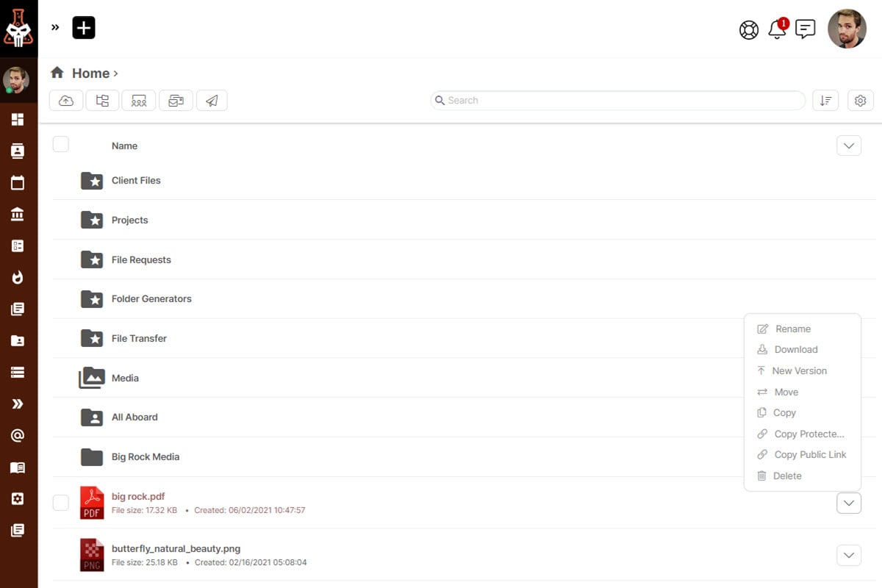Choose Rename in the context menu

[793, 329]
